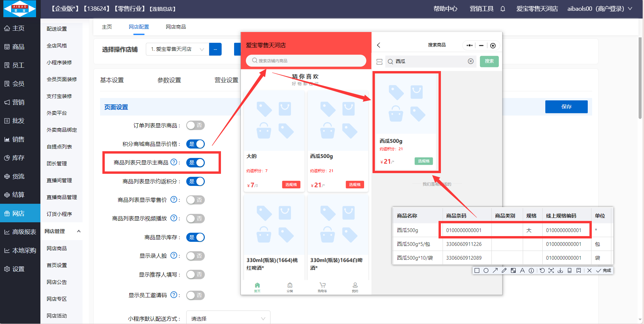Image resolution: width=644 pixels, height=324 pixels.
Task: Toggle 显示员工邀请码 switch
Action: click(195, 295)
